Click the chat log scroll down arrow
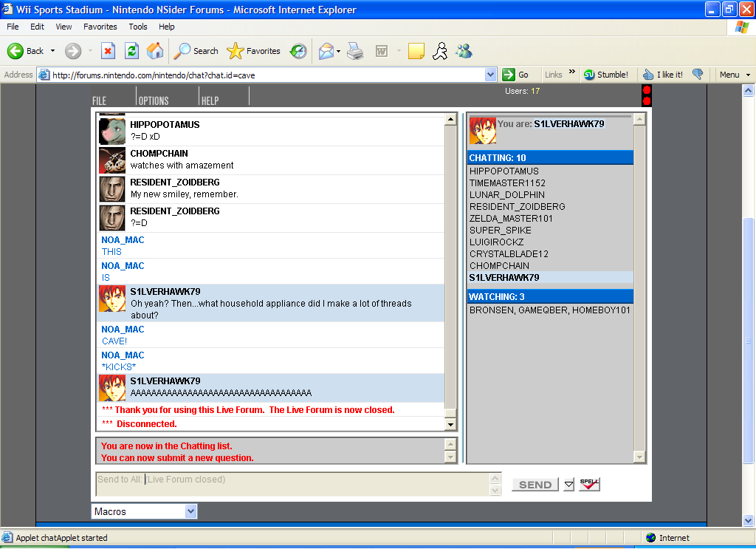This screenshot has width=756, height=549. (x=450, y=425)
